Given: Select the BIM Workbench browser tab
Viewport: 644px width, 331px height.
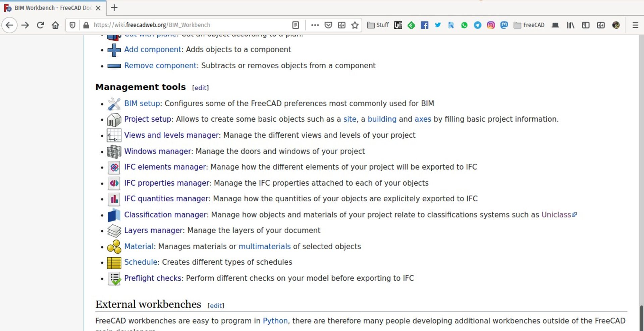Looking at the screenshot, I should pyautogui.click(x=53, y=8).
